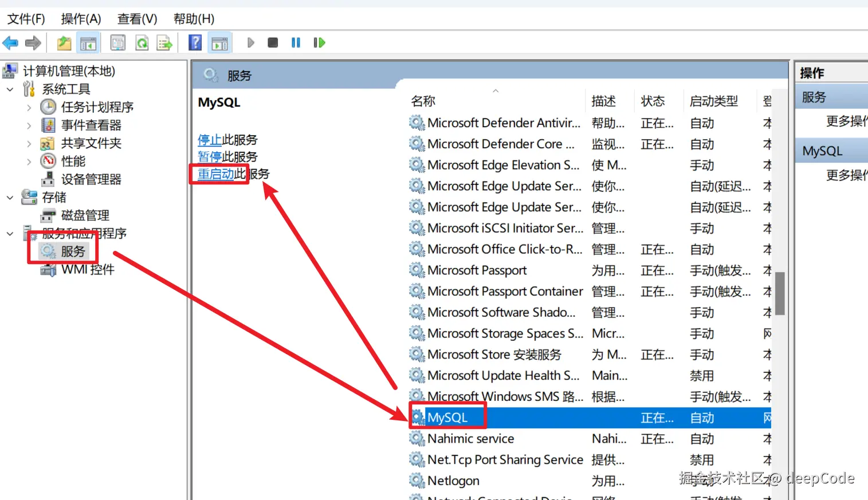868x500 pixels.
Task: Click the MySQL header in actions pane
Action: pos(832,151)
